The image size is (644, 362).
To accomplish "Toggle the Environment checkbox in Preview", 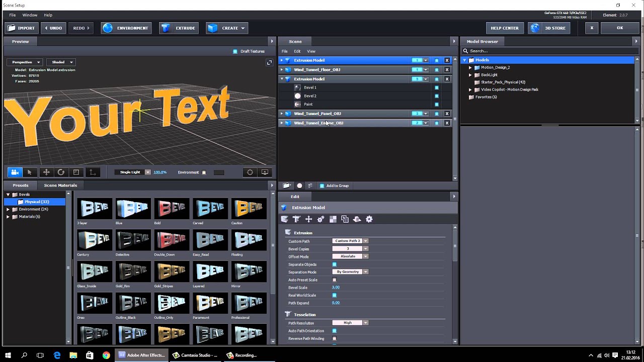I will [x=204, y=172].
